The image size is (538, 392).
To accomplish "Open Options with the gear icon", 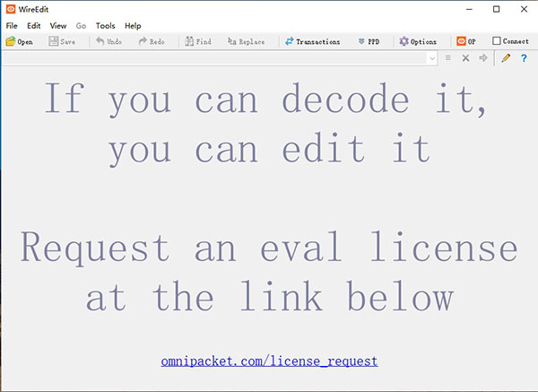I will (418, 41).
